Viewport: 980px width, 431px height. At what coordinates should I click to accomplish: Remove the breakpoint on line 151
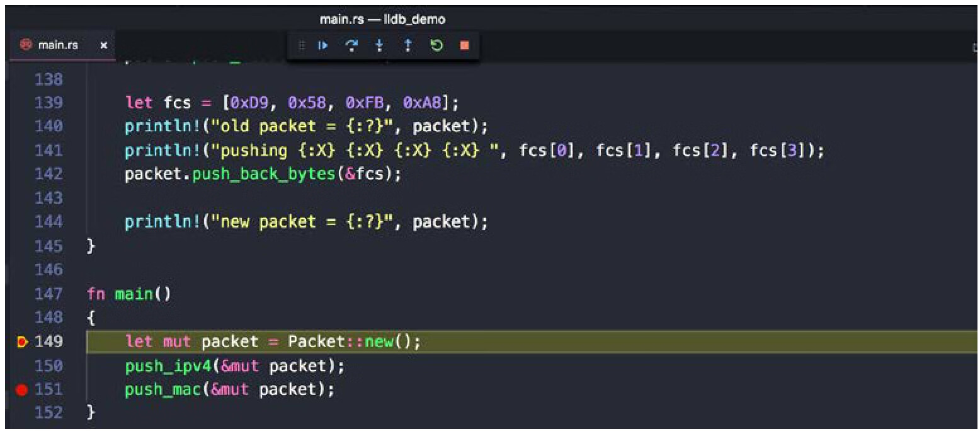tap(22, 390)
